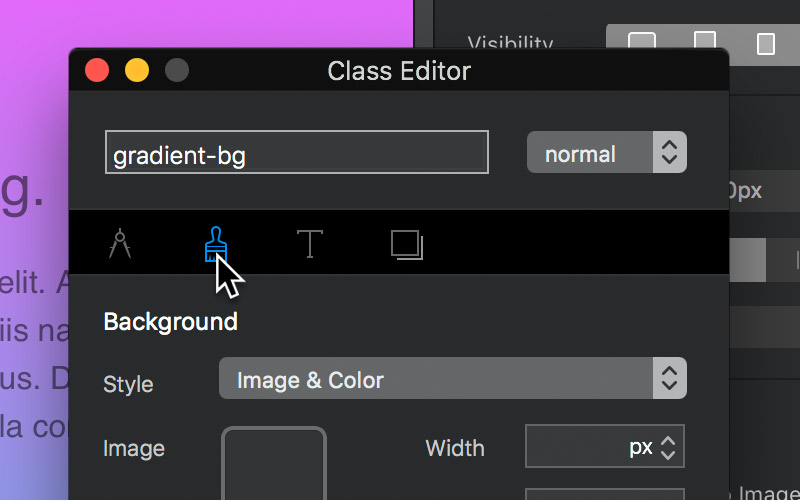
Task: Click the partially hidden field below Width
Action: (605, 494)
